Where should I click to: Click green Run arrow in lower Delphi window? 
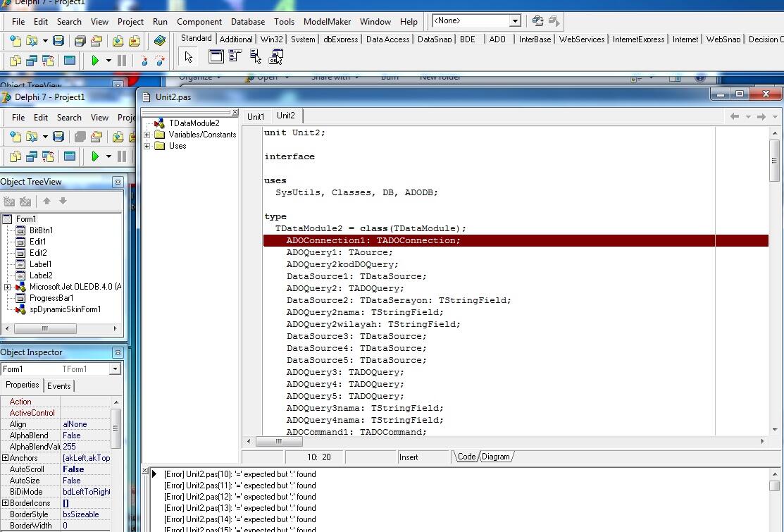pos(95,156)
